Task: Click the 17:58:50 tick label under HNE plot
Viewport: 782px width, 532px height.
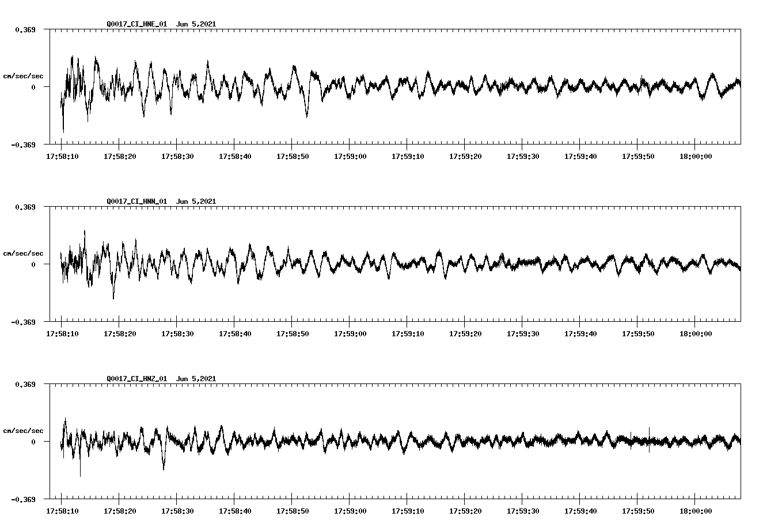Action: 293,157
